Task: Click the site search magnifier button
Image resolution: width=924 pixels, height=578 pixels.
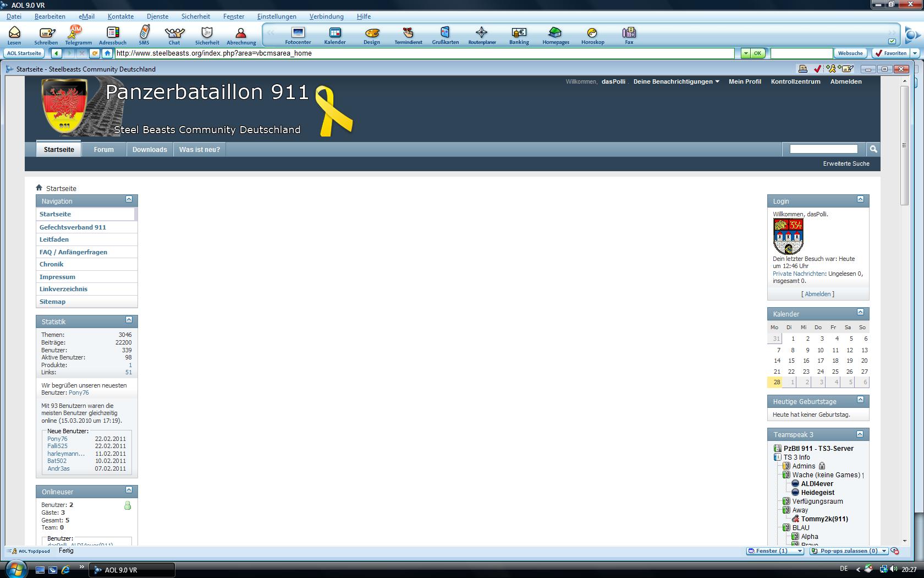Action: [873, 149]
